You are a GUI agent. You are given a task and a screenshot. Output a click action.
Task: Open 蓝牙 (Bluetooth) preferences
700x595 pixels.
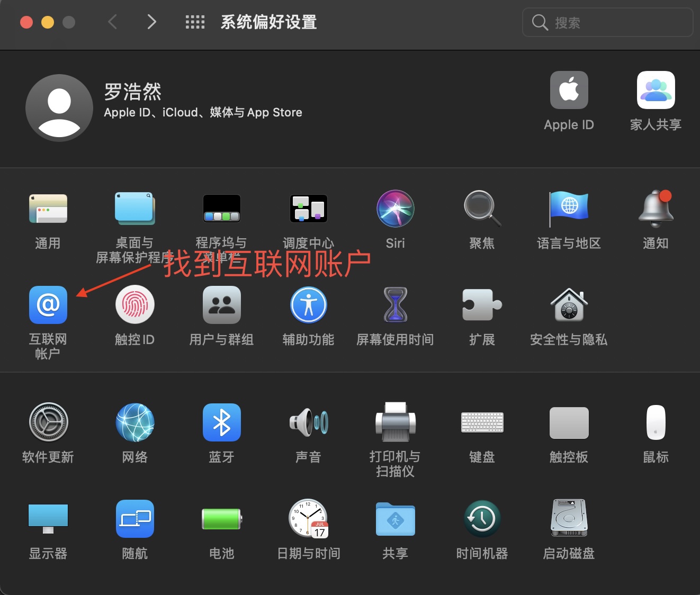point(221,422)
